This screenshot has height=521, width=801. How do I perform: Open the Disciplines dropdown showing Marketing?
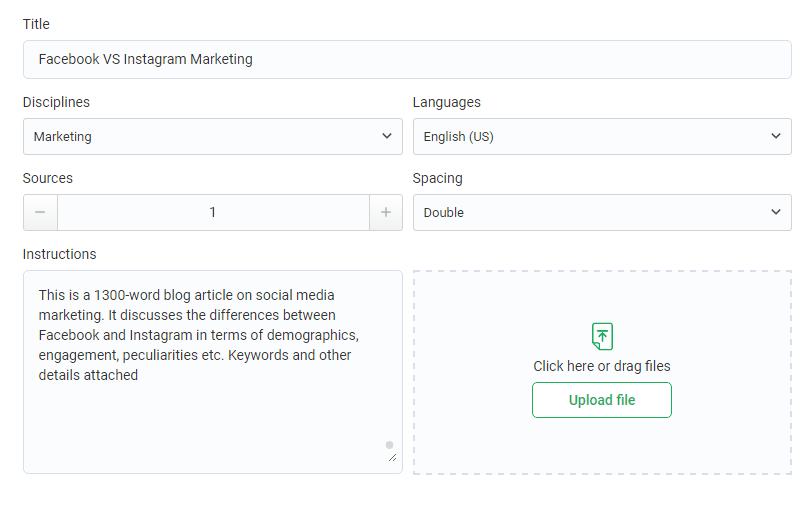tap(213, 136)
